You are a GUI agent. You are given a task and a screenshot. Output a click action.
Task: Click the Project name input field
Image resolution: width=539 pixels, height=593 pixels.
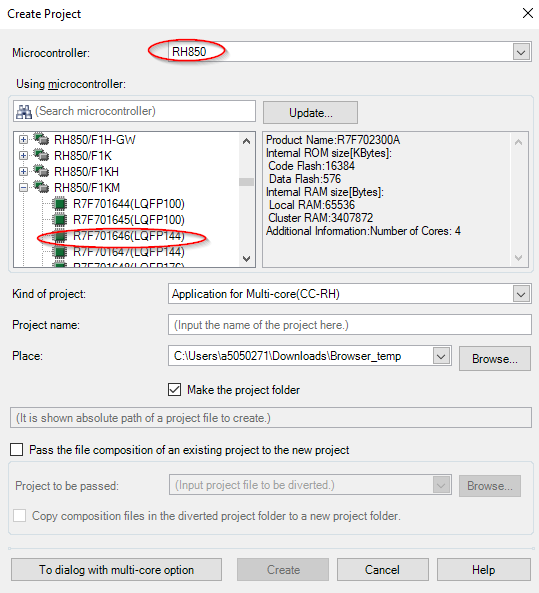[350, 325]
